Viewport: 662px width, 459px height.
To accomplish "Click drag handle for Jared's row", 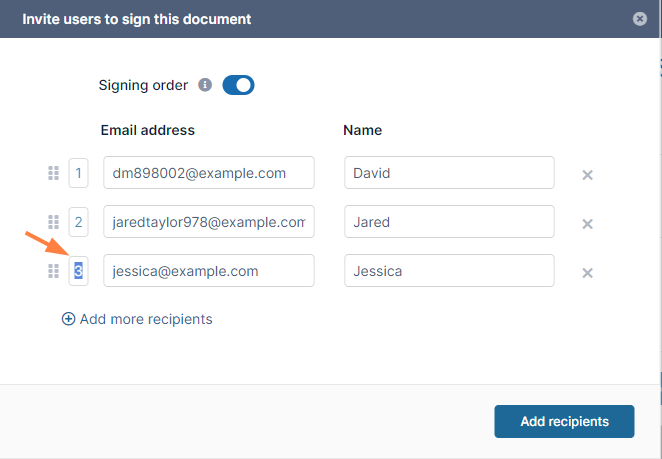I will (x=54, y=222).
